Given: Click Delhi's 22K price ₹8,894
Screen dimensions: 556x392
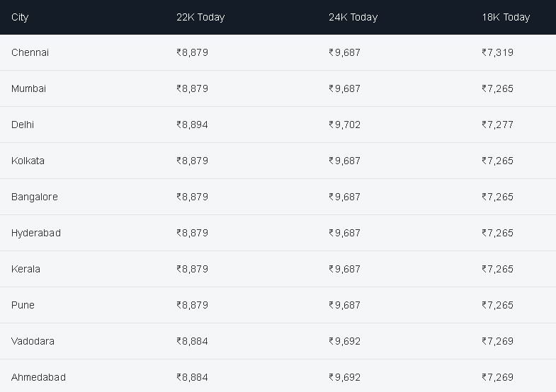Looking at the screenshot, I should coord(192,125).
